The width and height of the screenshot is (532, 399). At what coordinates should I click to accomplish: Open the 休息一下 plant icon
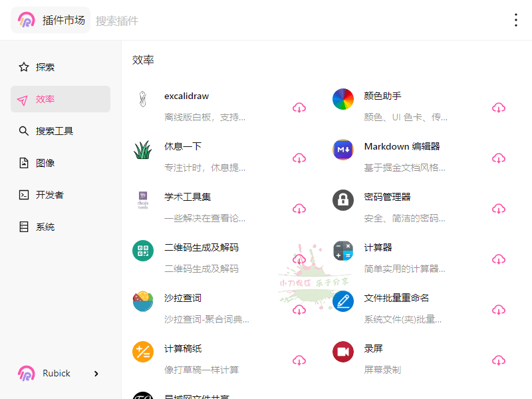coord(142,150)
